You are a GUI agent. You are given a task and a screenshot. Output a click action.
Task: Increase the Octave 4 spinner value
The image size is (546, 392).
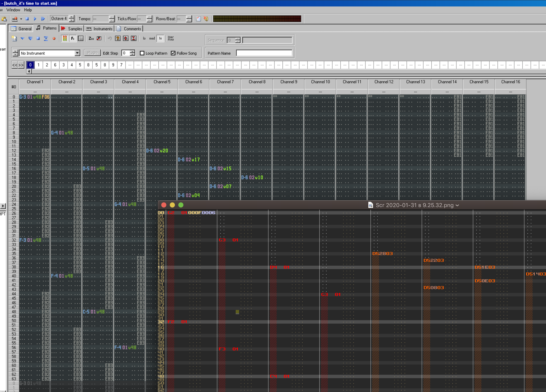[71, 17]
